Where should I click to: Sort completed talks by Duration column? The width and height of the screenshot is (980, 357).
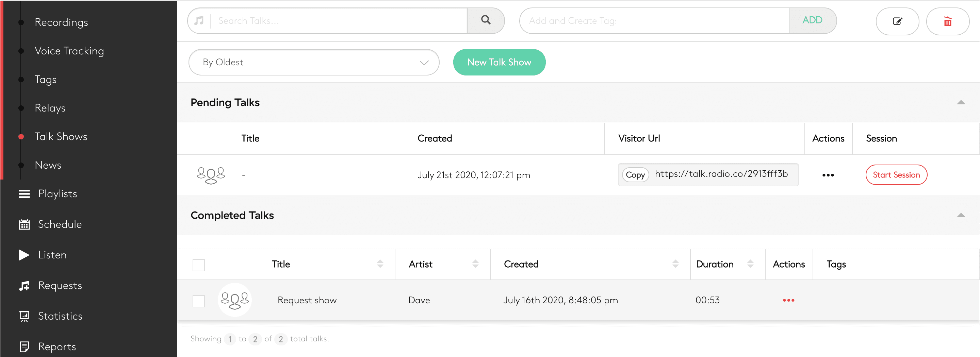click(750, 264)
